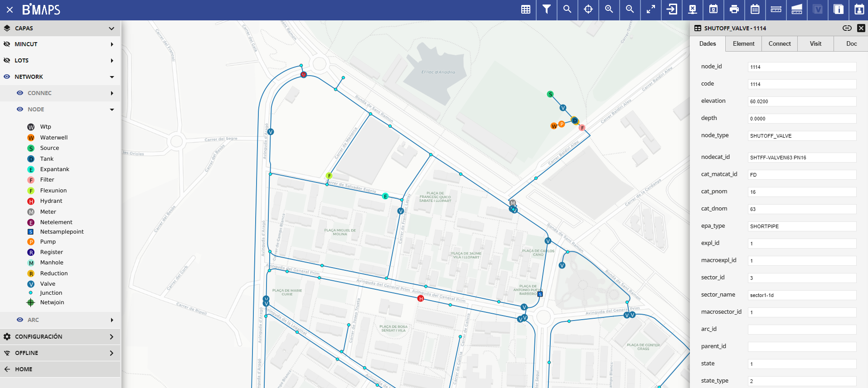Zoom in on the map
868x388 pixels.
click(x=609, y=10)
